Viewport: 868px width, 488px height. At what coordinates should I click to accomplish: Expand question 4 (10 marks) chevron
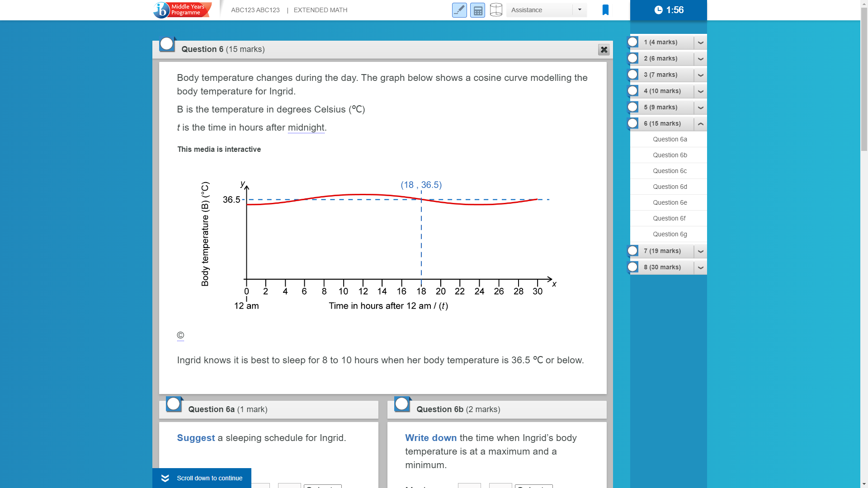[700, 91]
